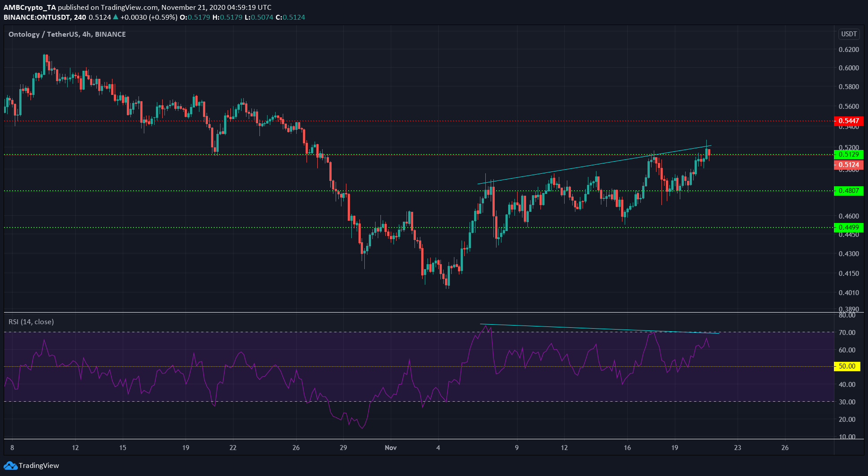Image resolution: width=868 pixels, height=476 pixels.
Task: Select the USDT currency label
Action: 849,34
